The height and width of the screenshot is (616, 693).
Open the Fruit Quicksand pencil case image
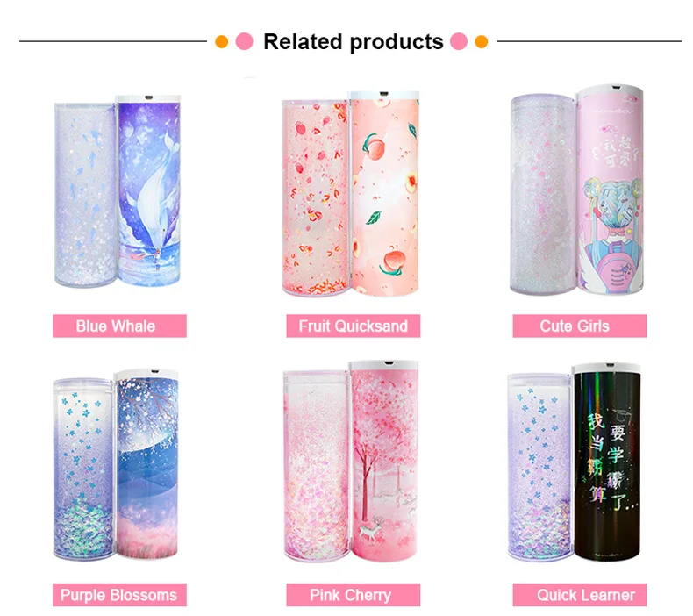pyautogui.click(x=351, y=194)
